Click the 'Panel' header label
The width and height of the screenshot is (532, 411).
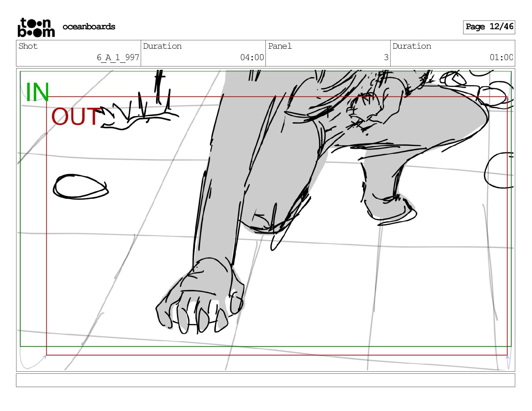pos(280,46)
